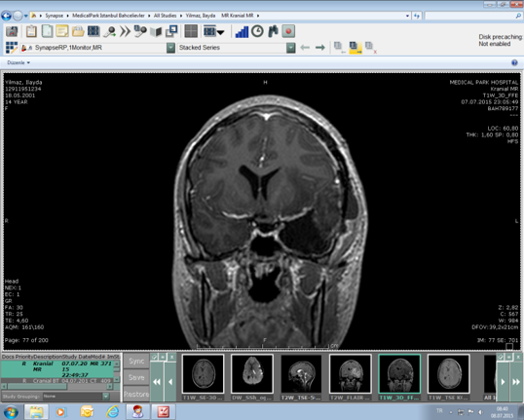524x420 pixels.
Task: Select the T1W_TSE KK series thumbnail
Action: [448, 373]
